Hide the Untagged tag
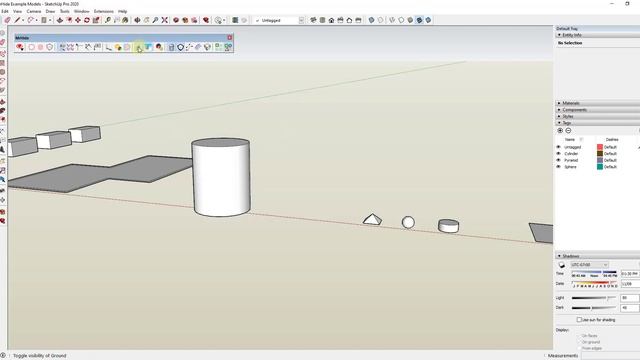Viewport: 640px width, 360px height. click(558, 147)
